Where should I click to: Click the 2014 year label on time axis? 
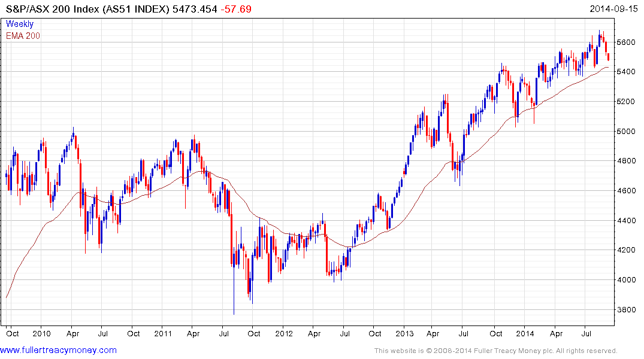(x=525, y=333)
